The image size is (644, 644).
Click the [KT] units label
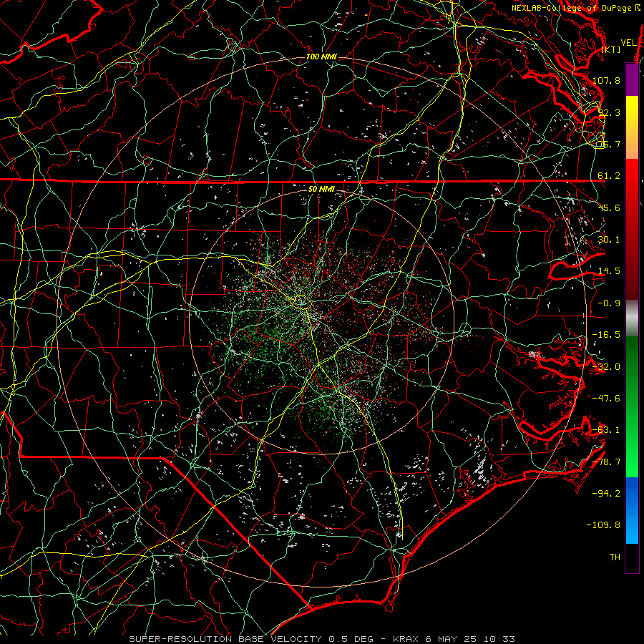(611, 49)
